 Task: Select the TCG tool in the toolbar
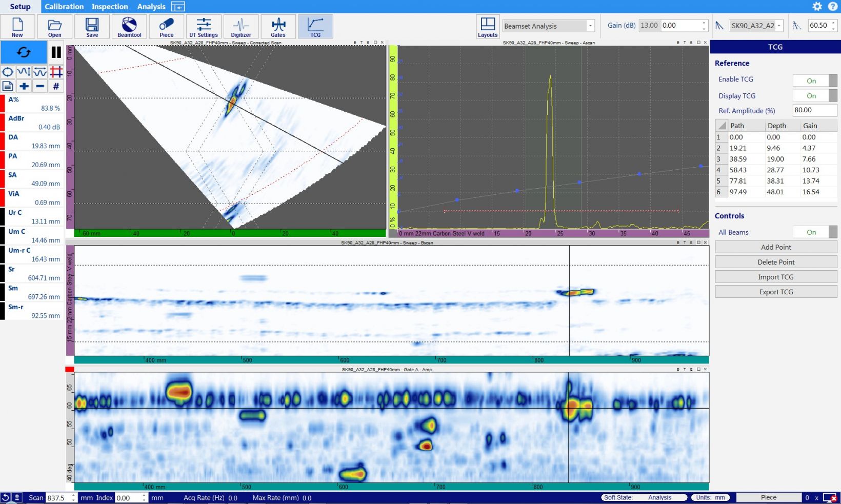(316, 27)
